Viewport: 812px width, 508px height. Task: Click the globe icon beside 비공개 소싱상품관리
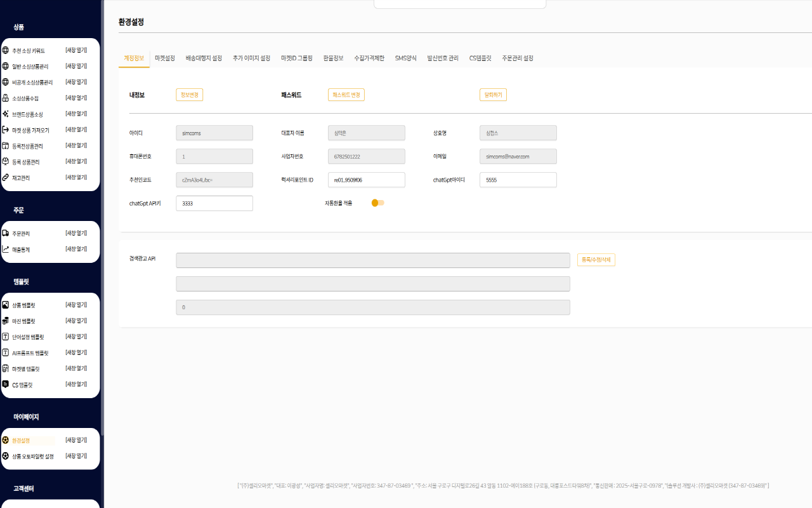6,82
